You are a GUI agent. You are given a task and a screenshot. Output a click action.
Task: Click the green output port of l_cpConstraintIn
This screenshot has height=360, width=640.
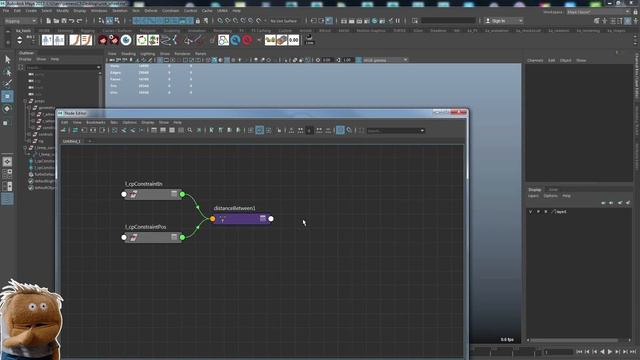[x=182, y=194]
